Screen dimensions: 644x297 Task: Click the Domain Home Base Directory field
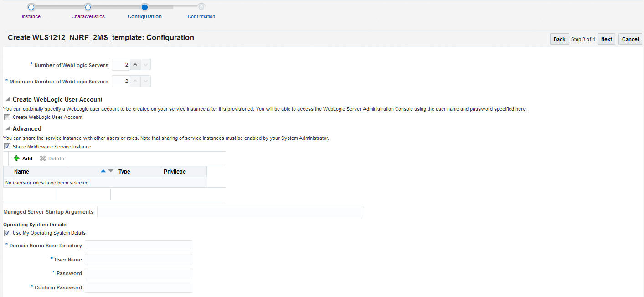tap(139, 246)
